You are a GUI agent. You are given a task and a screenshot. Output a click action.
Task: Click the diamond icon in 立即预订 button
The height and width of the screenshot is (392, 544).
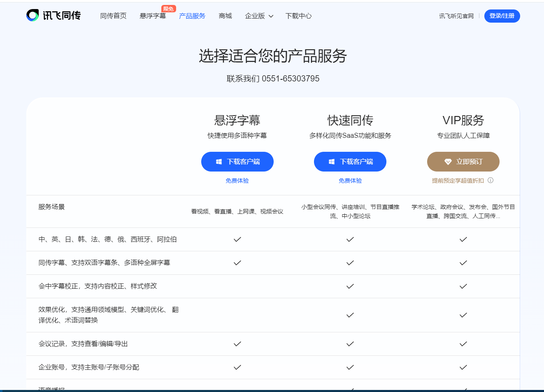(448, 162)
